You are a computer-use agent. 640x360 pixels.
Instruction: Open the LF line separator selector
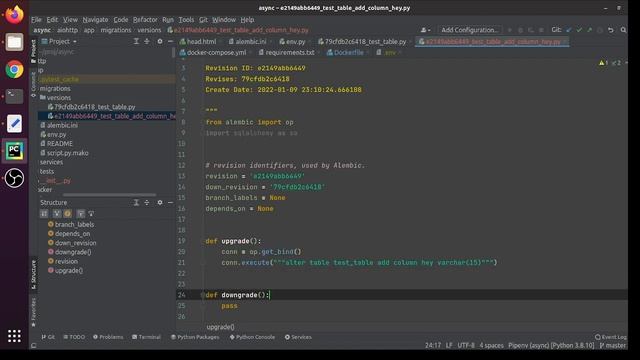449,345
